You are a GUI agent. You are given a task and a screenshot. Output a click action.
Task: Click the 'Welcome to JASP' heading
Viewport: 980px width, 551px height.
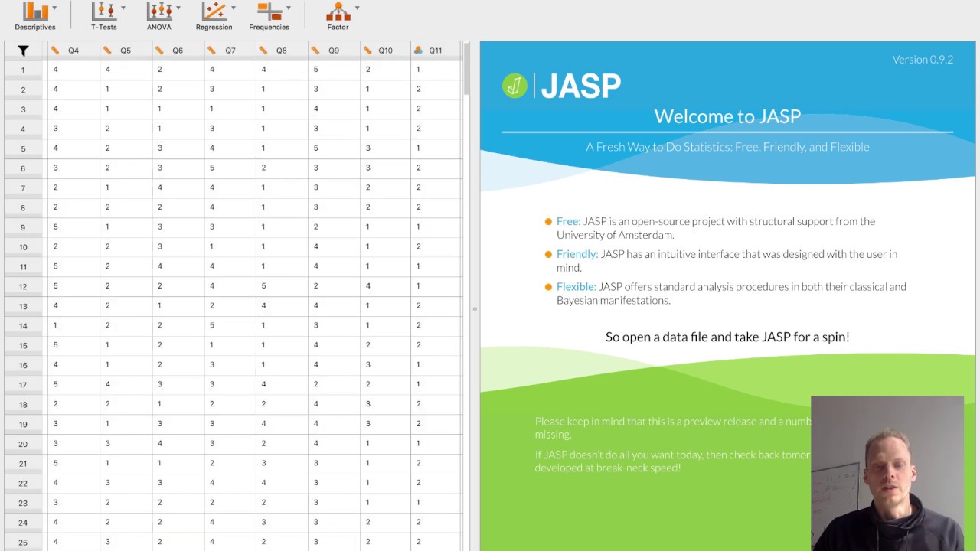point(727,116)
